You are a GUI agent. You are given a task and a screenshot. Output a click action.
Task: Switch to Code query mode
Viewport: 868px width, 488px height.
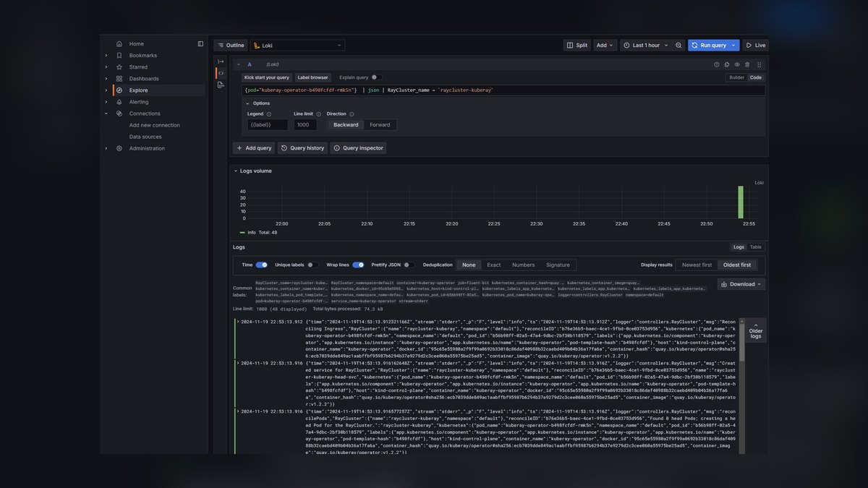tap(755, 77)
